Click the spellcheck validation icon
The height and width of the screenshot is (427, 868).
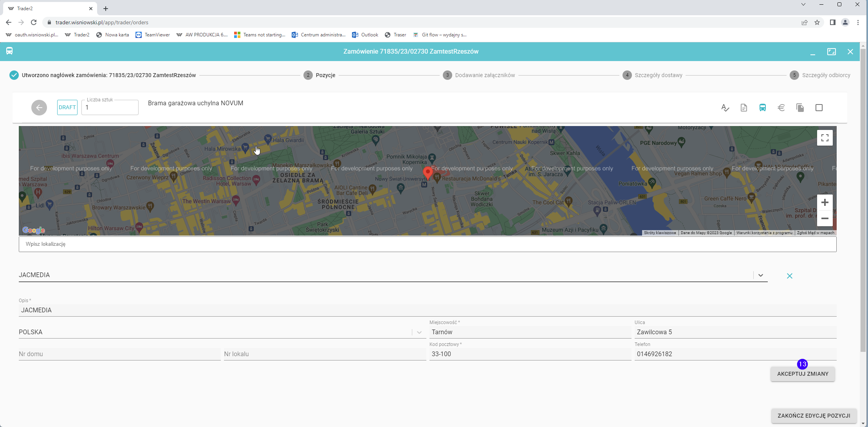click(725, 108)
